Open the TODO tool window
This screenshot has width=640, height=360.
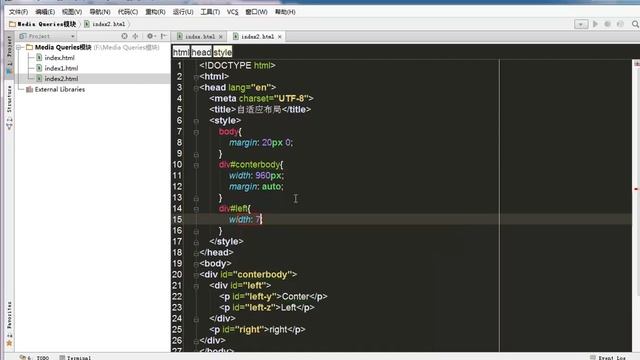tap(34, 358)
